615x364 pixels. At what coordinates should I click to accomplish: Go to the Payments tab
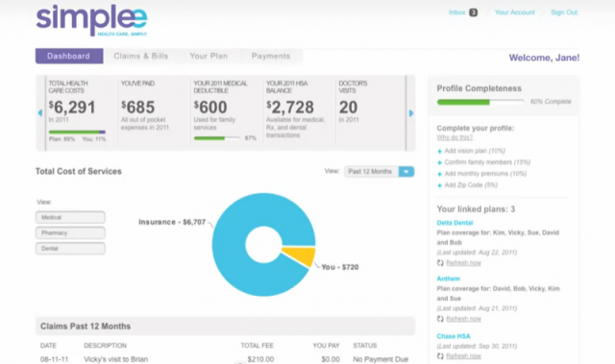click(271, 56)
